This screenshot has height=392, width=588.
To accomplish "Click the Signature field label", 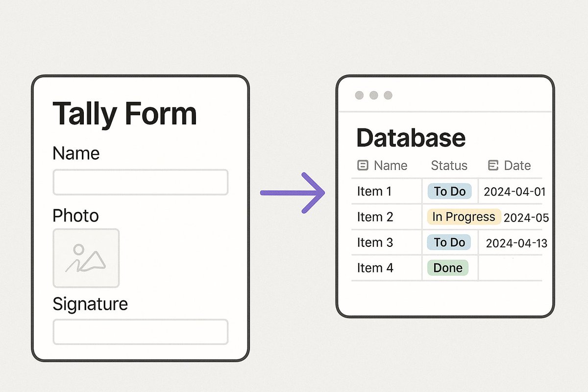I will (90, 304).
